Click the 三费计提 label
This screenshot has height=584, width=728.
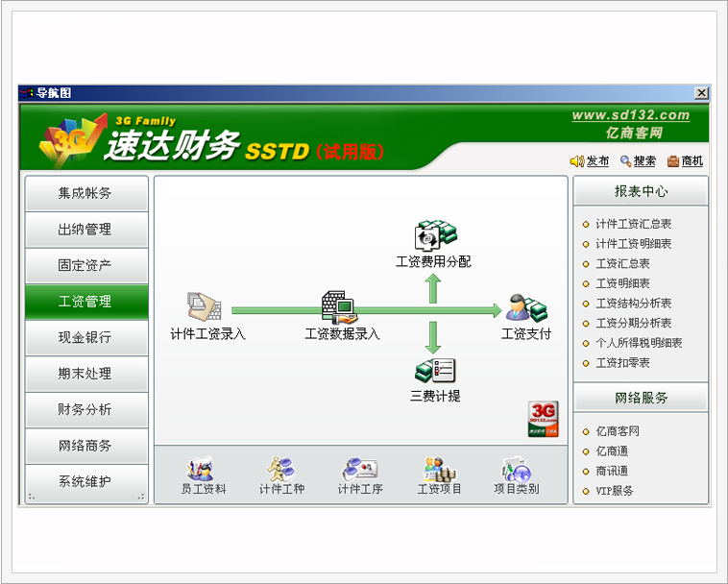tap(435, 396)
